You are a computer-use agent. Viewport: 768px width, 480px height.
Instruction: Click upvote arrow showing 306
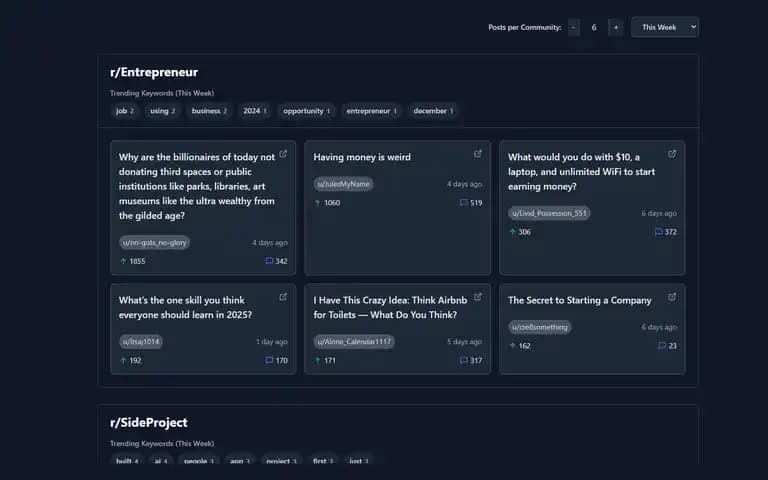pyautogui.click(x=512, y=232)
